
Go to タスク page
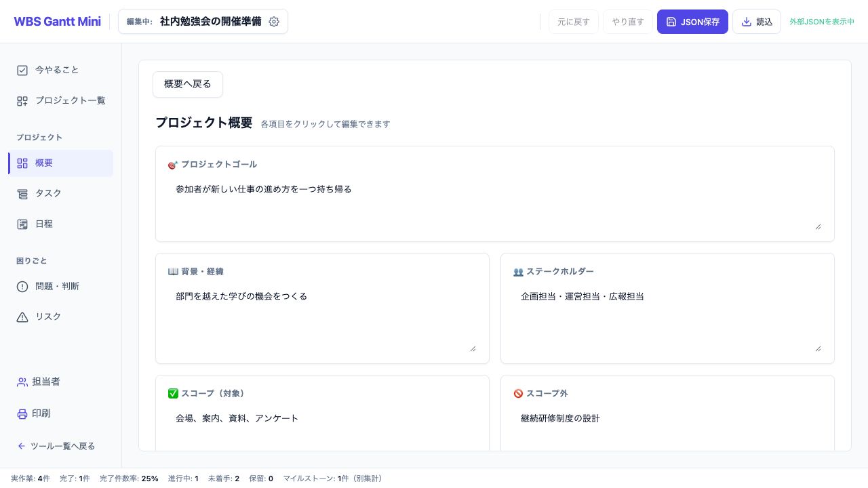click(60, 194)
